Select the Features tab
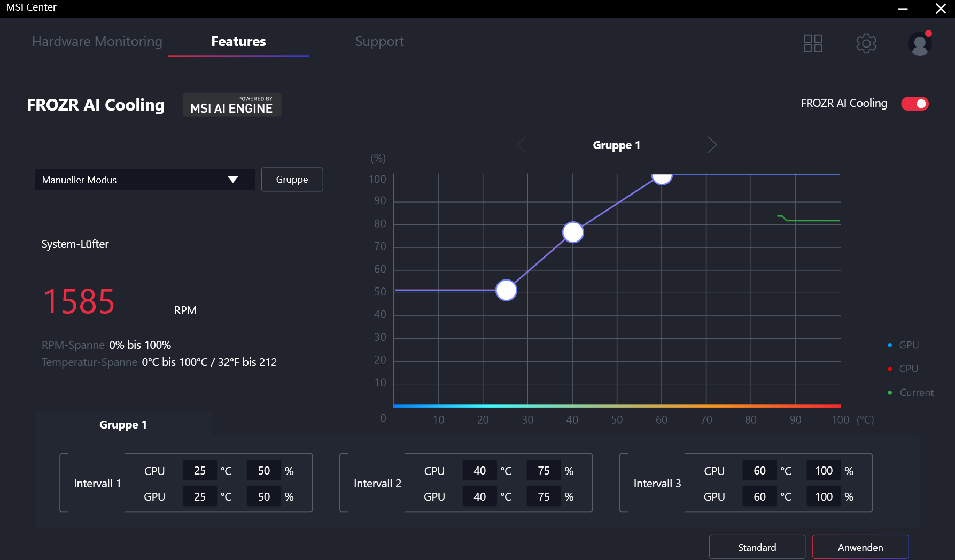The image size is (955, 560). [238, 42]
